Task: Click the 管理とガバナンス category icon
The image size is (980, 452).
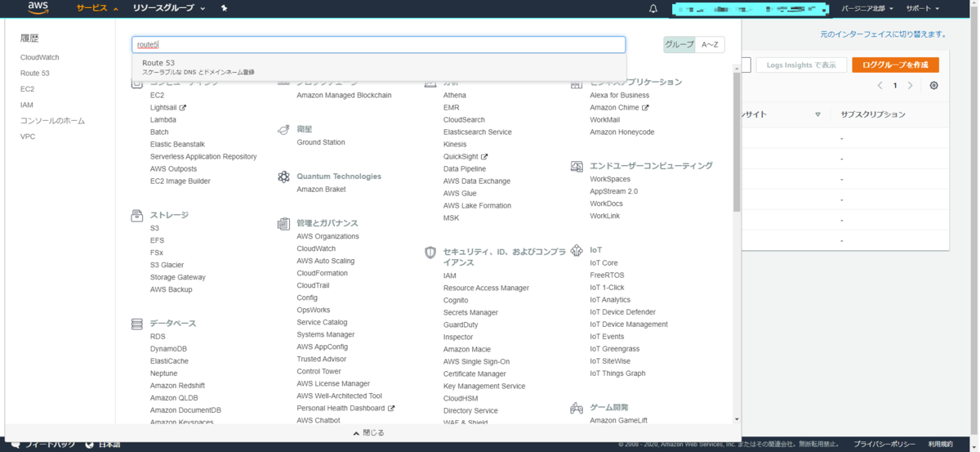Action: 283,223
